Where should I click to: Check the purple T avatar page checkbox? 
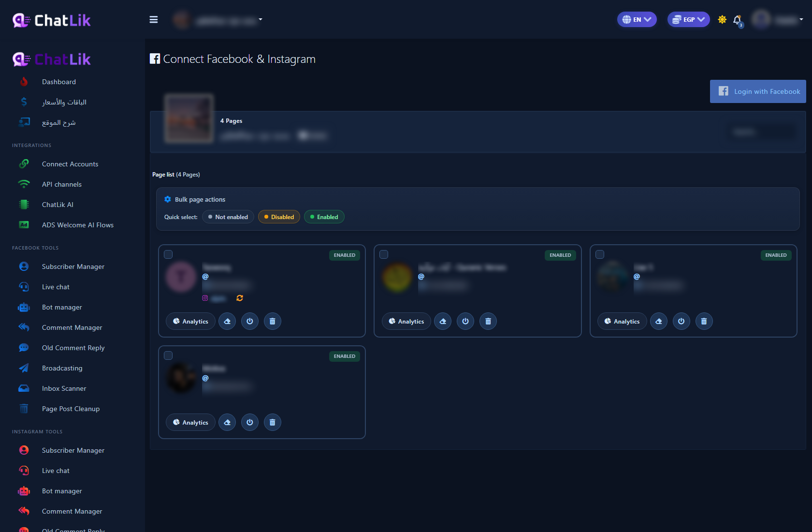coord(168,254)
